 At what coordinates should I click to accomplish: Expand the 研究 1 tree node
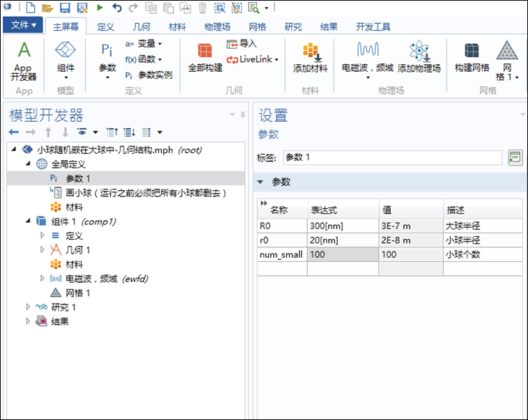click(x=29, y=307)
